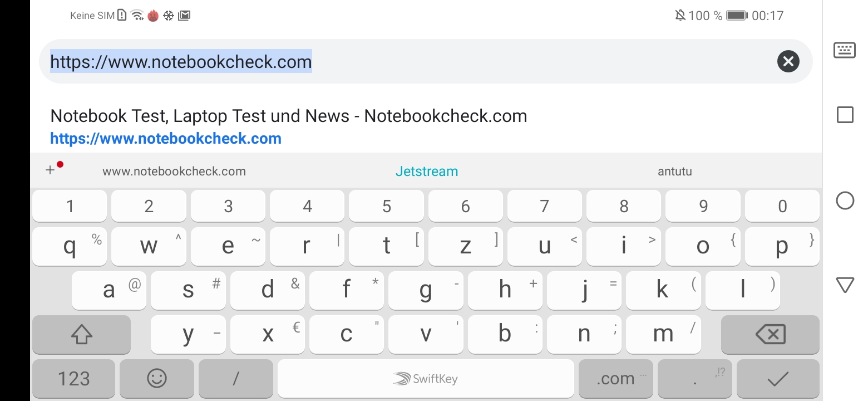Viewport: 868px width, 401px height.
Task: Open recent apps with square button
Action: coord(845,115)
